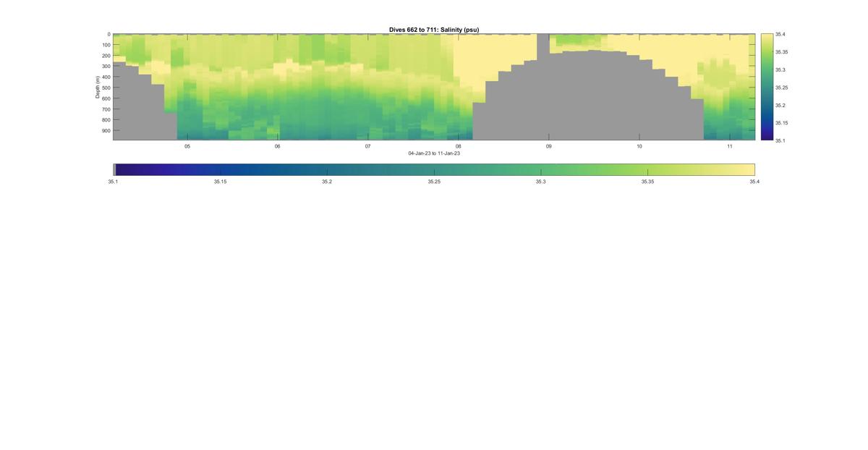Click vertical colorbar label '35.25'

pyautogui.click(x=782, y=88)
